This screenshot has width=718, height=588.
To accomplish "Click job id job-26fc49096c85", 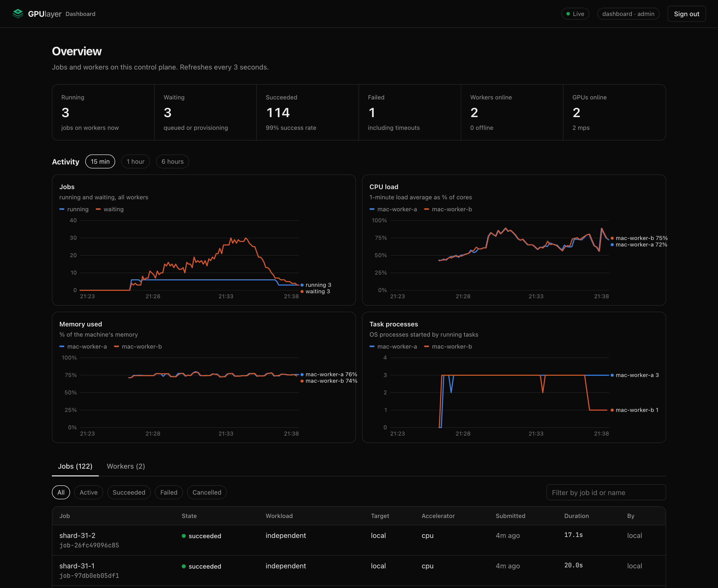I will 89,545.
